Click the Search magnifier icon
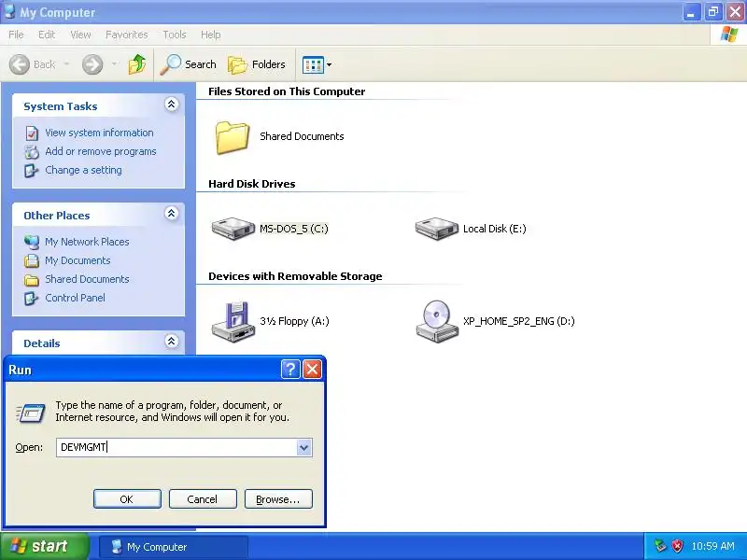747x560 pixels. coord(170,64)
